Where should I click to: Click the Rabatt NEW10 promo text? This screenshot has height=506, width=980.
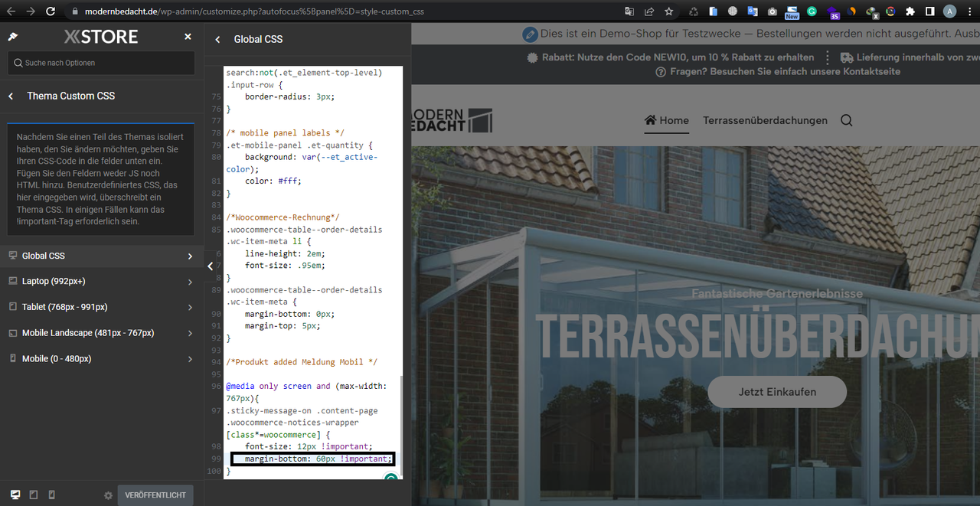click(671, 57)
